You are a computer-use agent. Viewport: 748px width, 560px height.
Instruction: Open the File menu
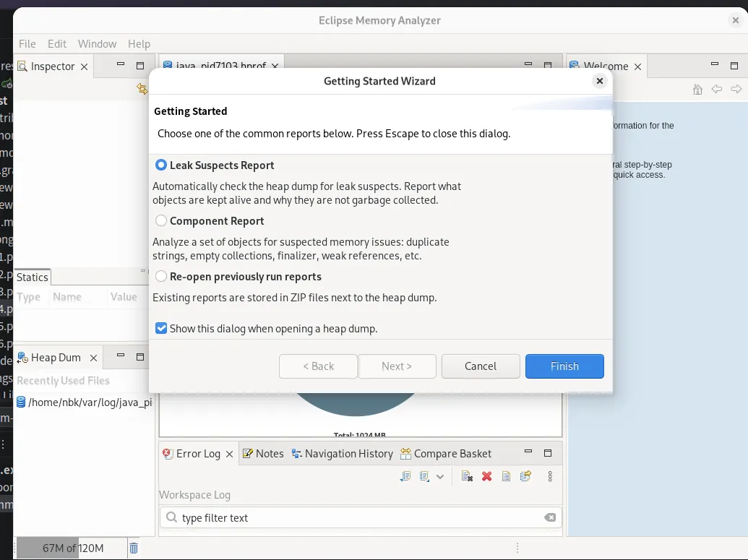click(27, 44)
